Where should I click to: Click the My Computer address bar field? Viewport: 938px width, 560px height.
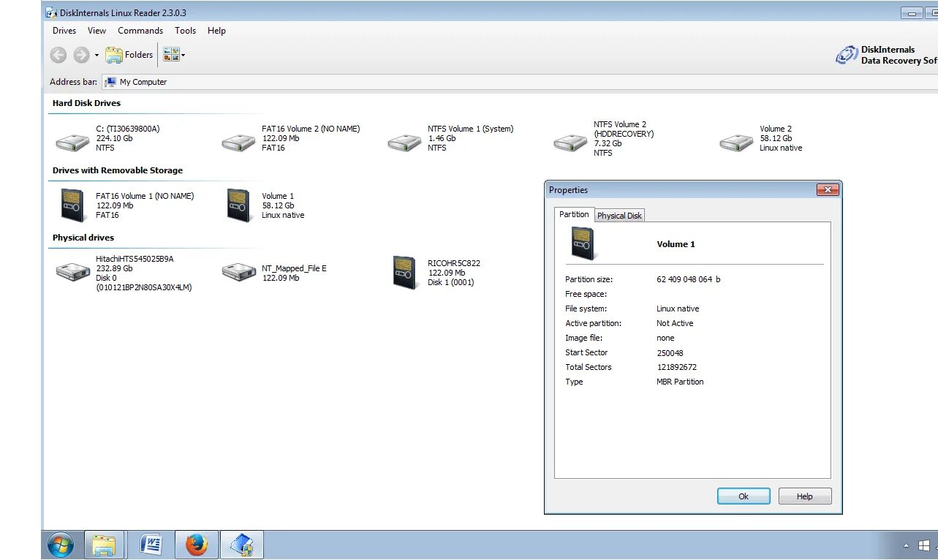[519, 82]
